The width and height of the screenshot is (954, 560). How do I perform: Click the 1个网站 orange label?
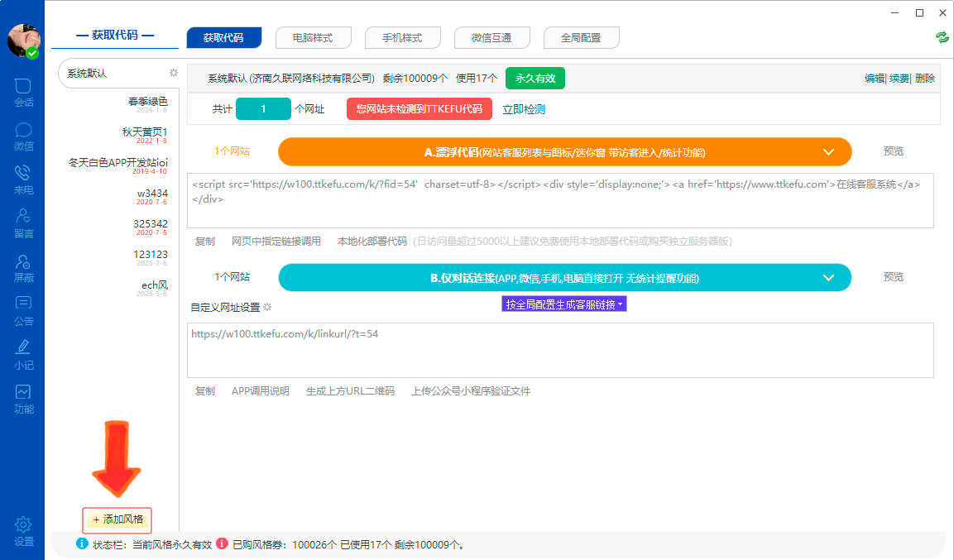(x=232, y=151)
